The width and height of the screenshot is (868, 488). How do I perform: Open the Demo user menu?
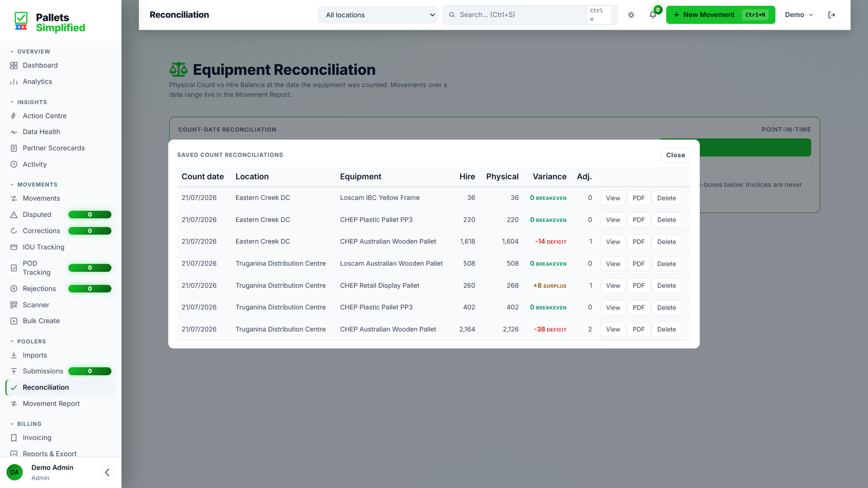(799, 15)
